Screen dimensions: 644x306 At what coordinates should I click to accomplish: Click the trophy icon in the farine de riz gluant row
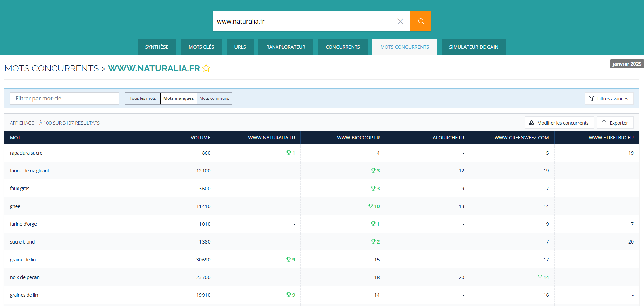click(373, 170)
